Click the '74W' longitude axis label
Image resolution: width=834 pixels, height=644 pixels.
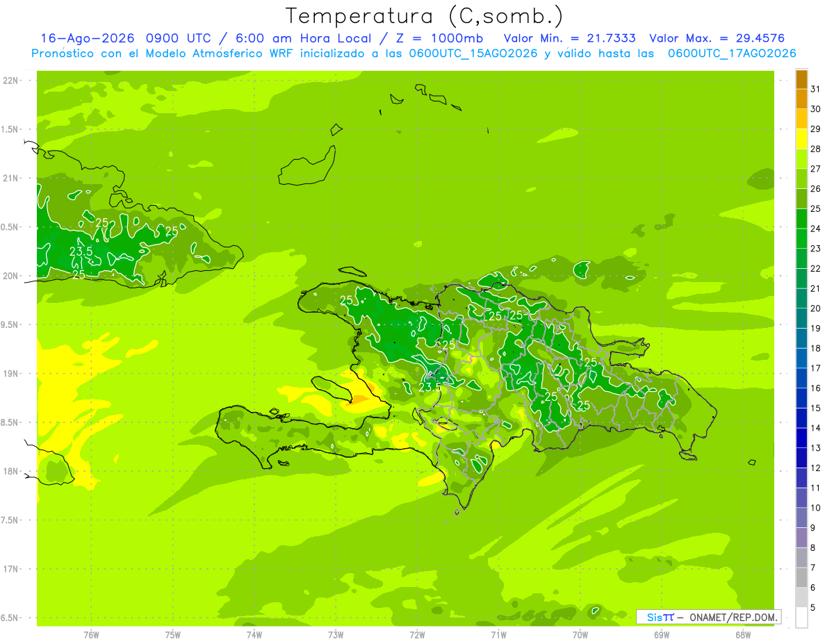254,634
